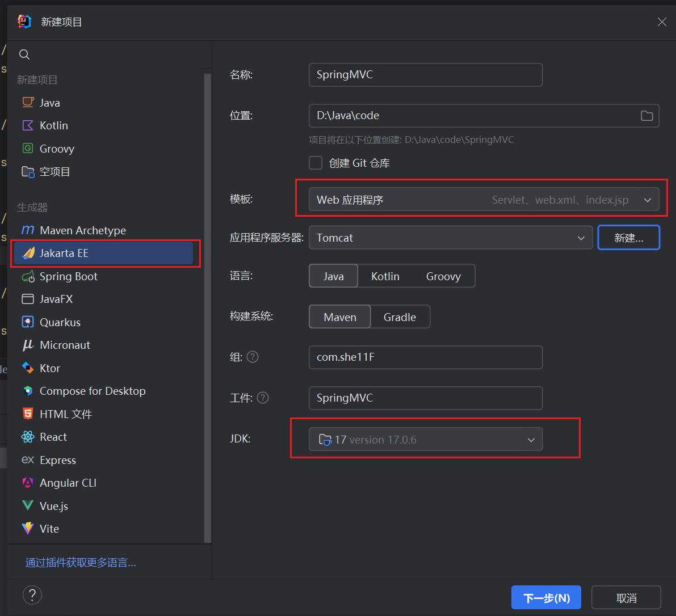Click the IntelliJ IDEA logo in title bar
The width and height of the screenshot is (676, 616).
[24, 22]
